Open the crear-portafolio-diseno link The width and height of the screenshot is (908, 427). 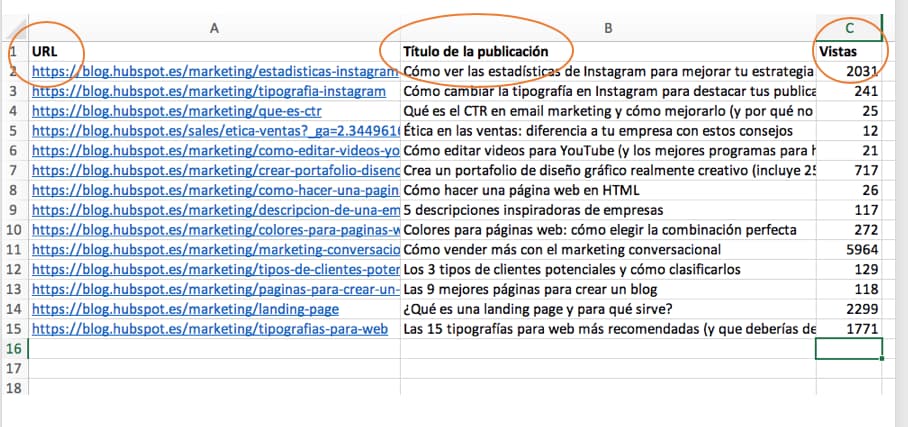pyautogui.click(x=215, y=171)
